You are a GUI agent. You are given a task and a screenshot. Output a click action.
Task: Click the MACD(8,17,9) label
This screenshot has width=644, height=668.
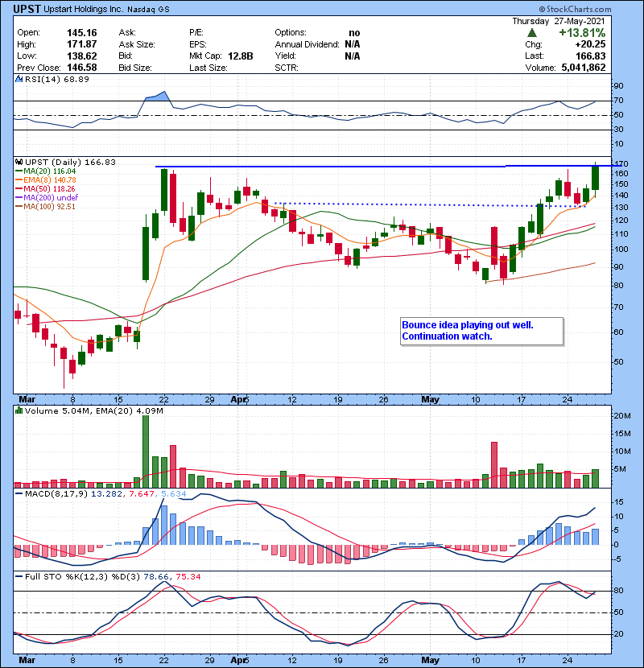point(56,493)
